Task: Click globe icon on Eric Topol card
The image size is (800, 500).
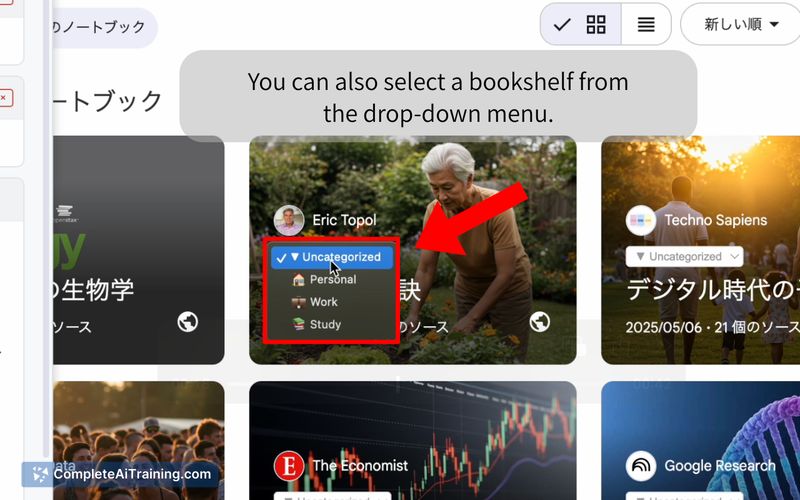Action: pos(539,321)
